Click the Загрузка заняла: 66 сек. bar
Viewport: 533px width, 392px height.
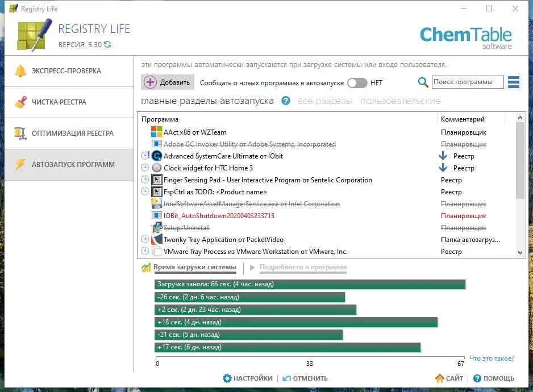coord(310,284)
